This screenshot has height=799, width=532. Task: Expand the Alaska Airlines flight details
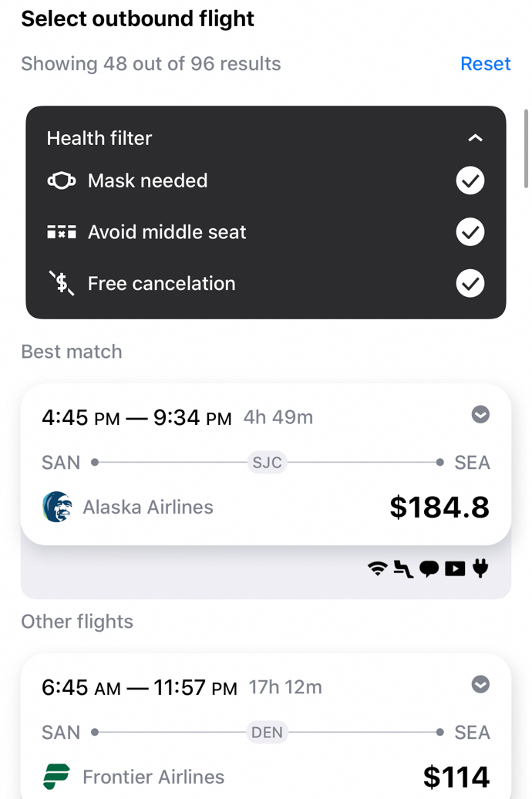tap(480, 415)
